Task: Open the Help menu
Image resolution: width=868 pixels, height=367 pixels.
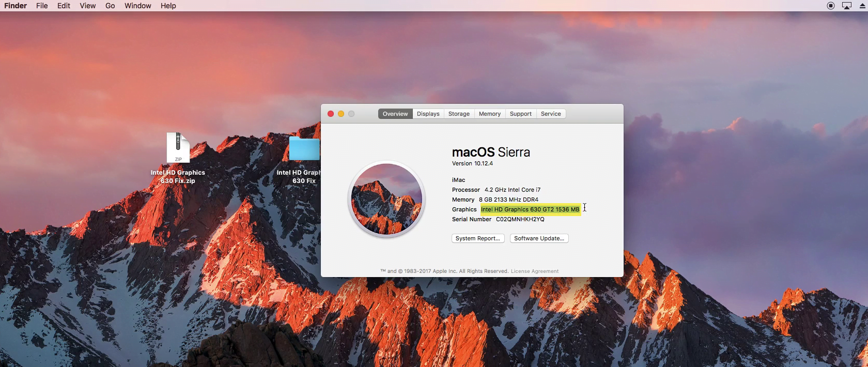Action: pos(168,6)
